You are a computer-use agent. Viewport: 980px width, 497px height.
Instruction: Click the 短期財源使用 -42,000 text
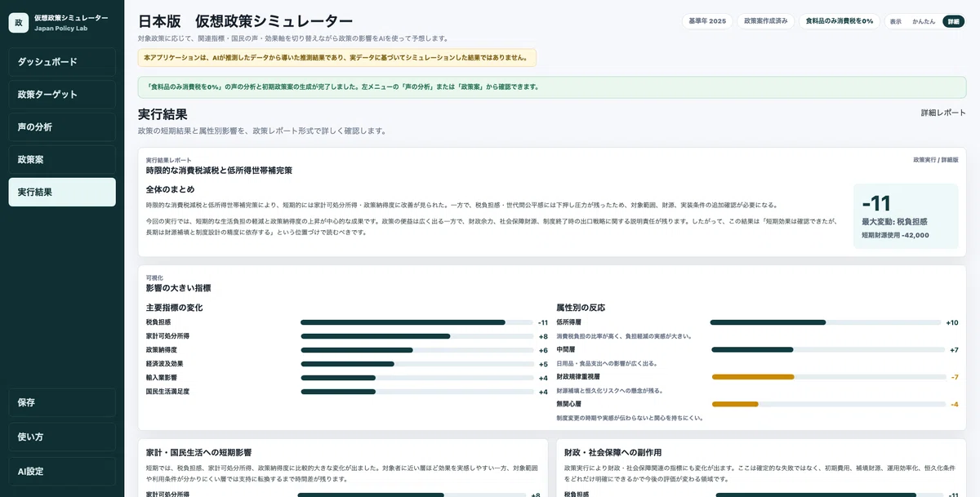pyautogui.click(x=895, y=235)
